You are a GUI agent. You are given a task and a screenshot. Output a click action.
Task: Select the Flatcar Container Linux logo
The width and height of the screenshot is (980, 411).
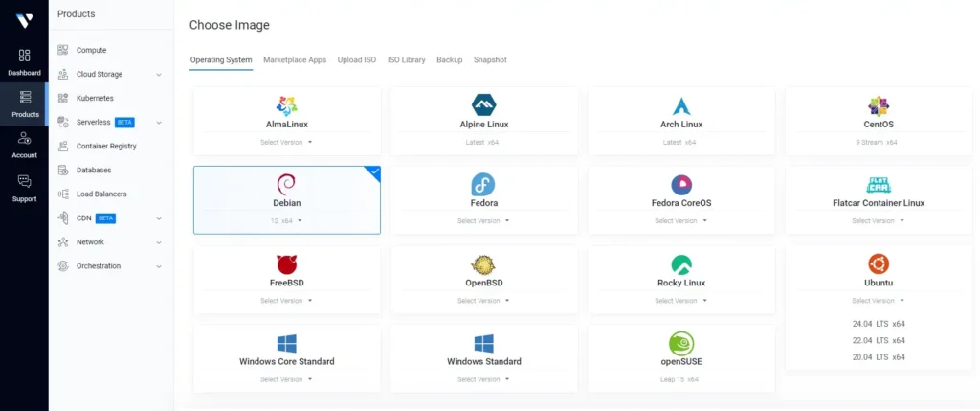pyautogui.click(x=879, y=185)
